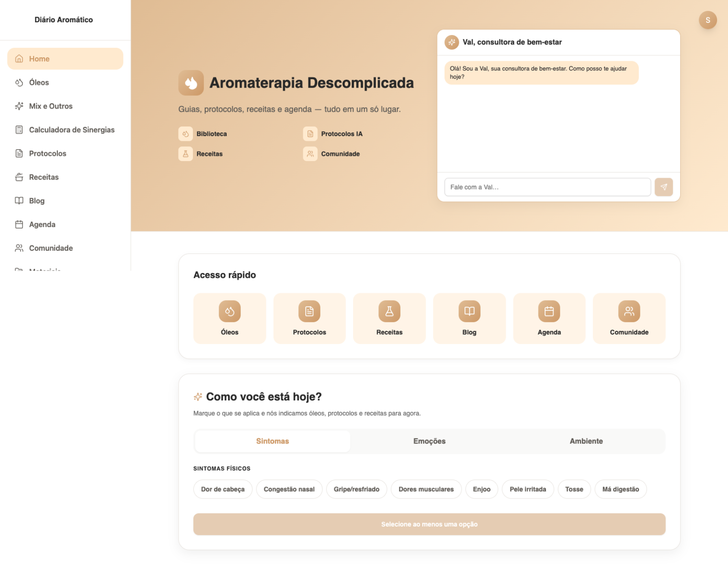Toggle the 'Dor de cabeça' symptom chip

pyautogui.click(x=223, y=489)
